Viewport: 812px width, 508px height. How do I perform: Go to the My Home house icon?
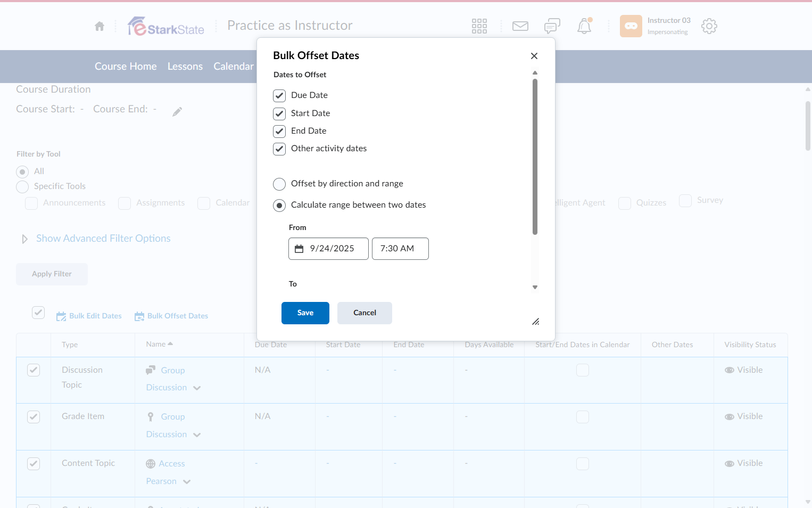[100, 26]
